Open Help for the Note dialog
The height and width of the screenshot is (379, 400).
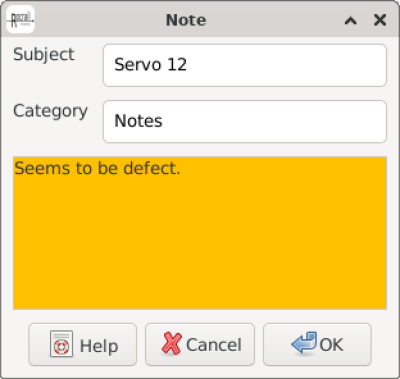tap(83, 344)
